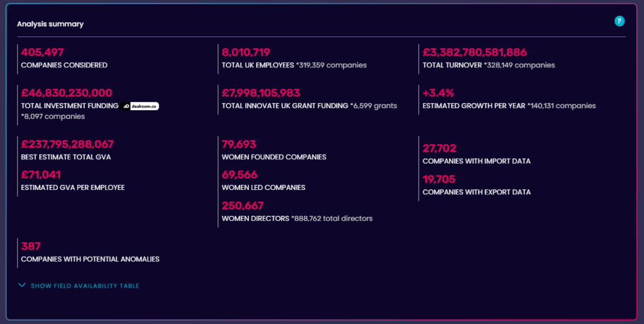Select the £237,795,288,067 best estimate GVA

pos(67,144)
